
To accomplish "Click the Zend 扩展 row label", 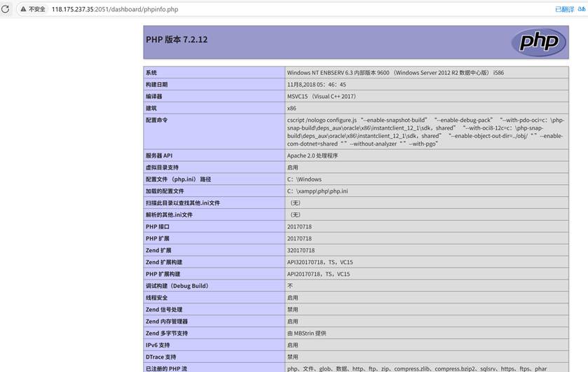I will (158, 251).
